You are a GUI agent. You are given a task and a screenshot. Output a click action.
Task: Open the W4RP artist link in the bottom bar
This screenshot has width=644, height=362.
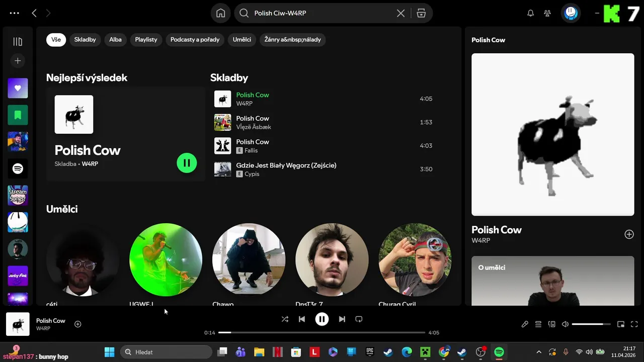coord(43,328)
